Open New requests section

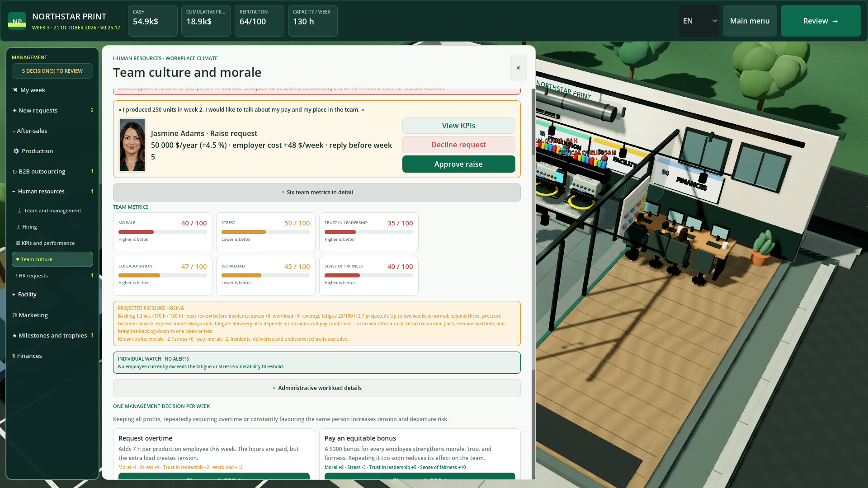[x=52, y=110]
